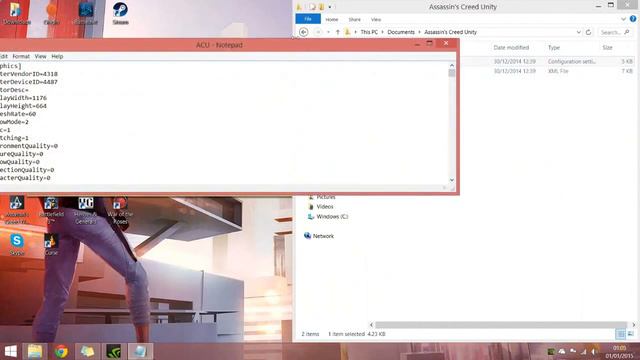Switch Explorer to large icons view
The width and height of the screenshot is (640, 360).
[x=631, y=334]
